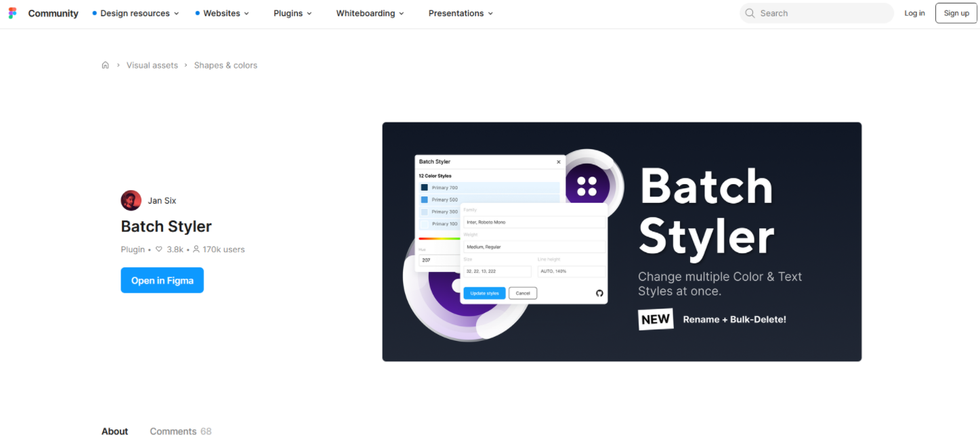Go to Visual assets breadcrumb
Viewport: 980px width, 435px height.
pos(152,66)
